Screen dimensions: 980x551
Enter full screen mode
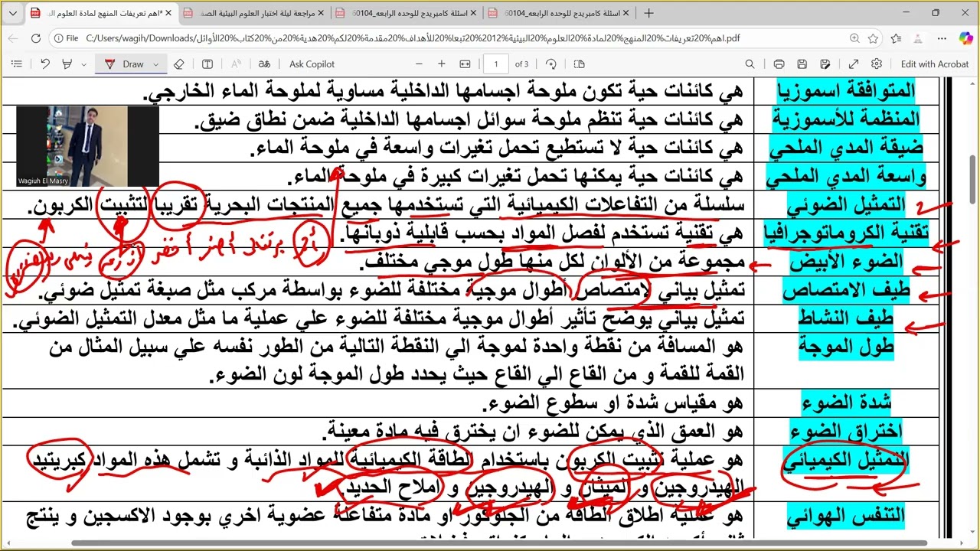coord(854,64)
